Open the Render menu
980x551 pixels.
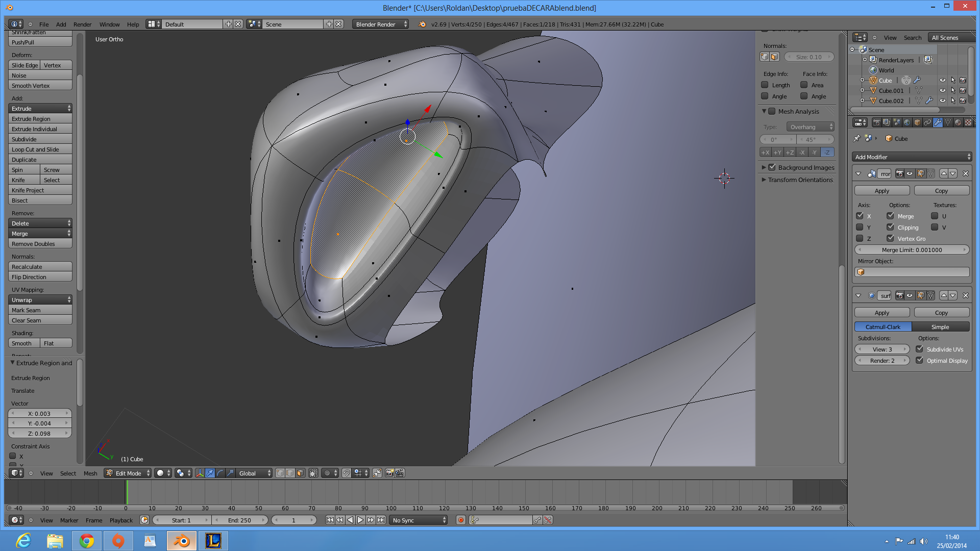pyautogui.click(x=82, y=24)
